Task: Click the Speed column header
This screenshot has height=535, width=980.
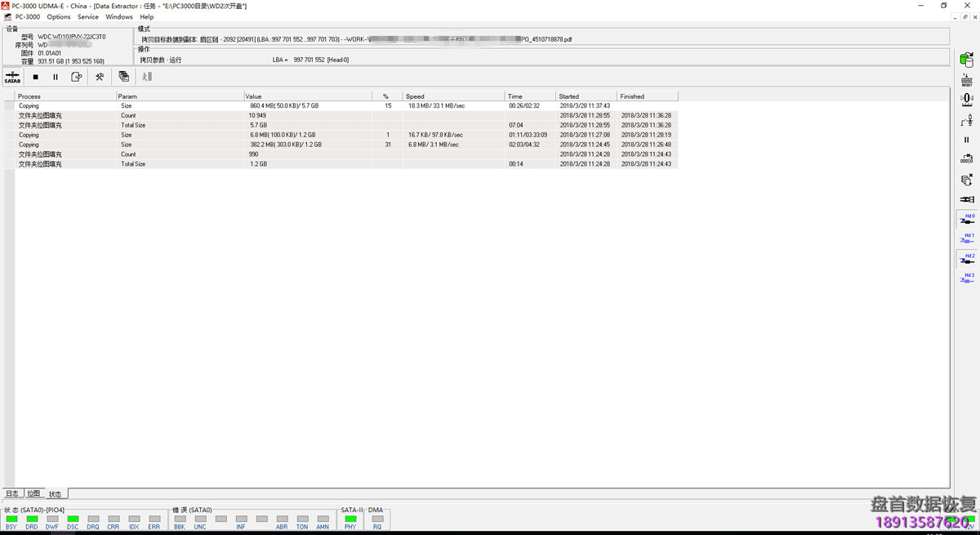Action: [452, 96]
